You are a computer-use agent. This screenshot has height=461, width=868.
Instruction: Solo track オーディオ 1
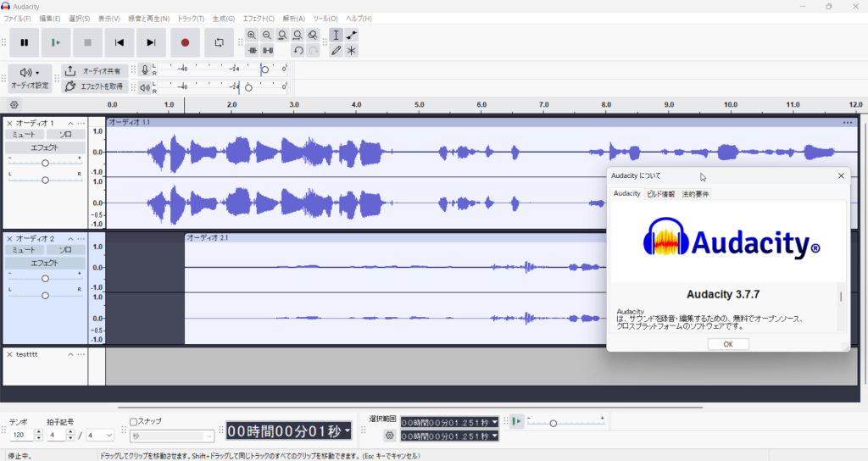pyautogui.click(x=65, y=135)
